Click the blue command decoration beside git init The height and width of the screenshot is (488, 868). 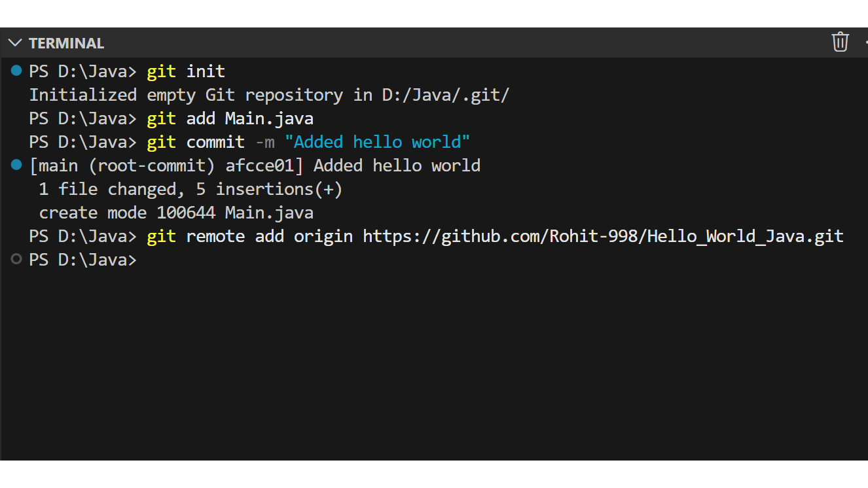16,71
